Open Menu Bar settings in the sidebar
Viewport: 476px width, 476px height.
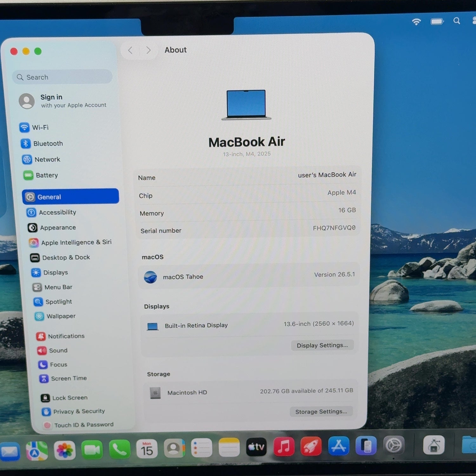pos(52,287)
